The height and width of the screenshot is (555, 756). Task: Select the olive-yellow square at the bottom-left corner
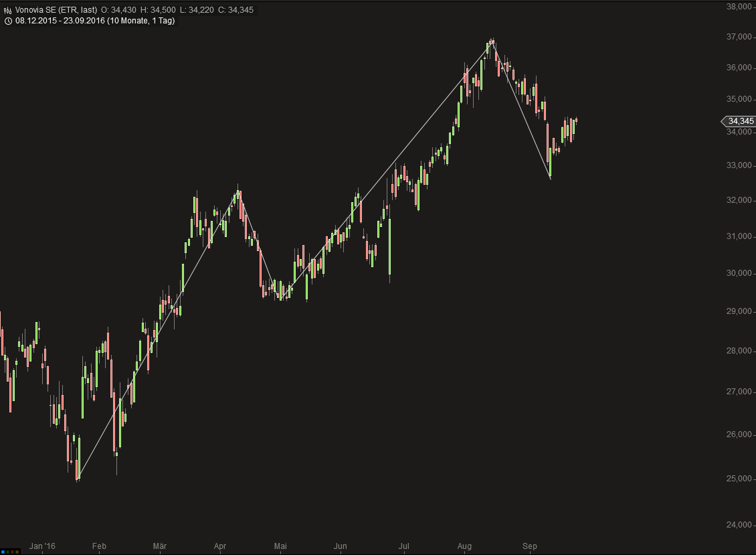(17, 552)
